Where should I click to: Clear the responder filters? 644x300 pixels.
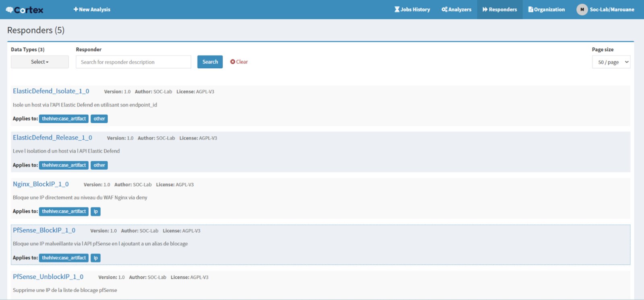pyautogui.click(x=239, y=62)
